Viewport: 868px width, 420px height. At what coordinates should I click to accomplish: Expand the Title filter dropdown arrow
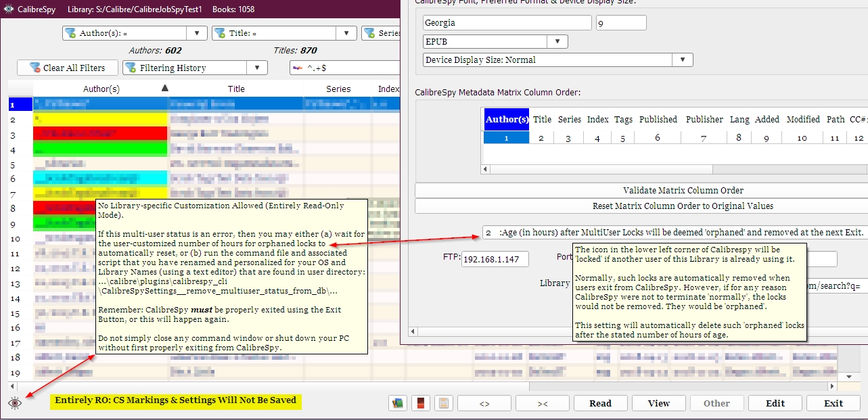click(346, 33)
